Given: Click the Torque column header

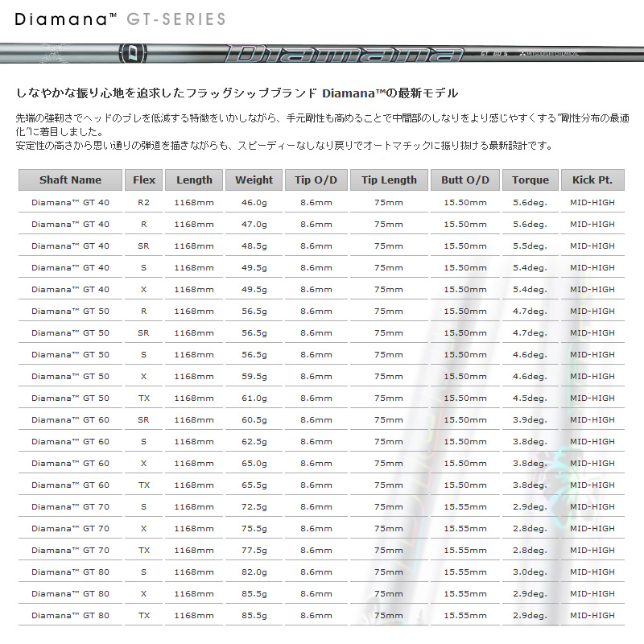Looking at the screenshot, I should tap(530, 180).
